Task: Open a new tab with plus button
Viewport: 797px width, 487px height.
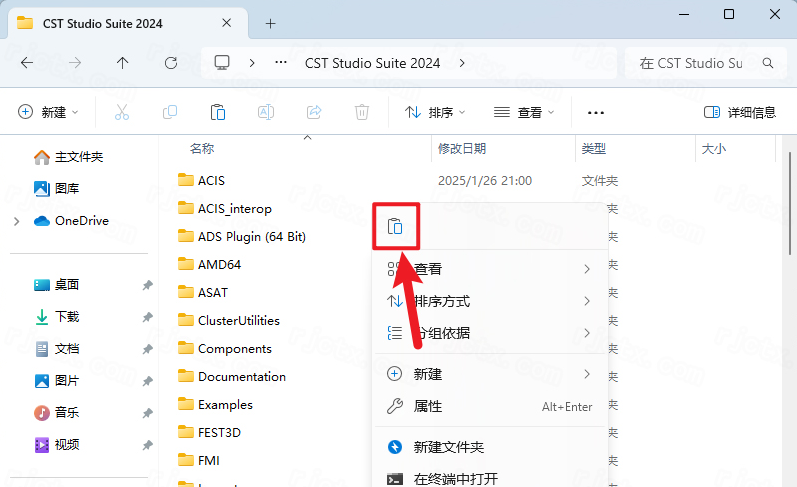Action: coord(270,23)
